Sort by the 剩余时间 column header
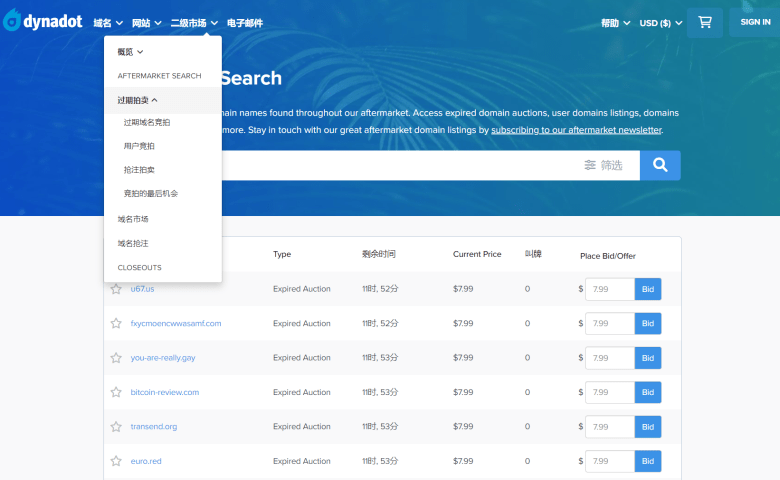 379,254
